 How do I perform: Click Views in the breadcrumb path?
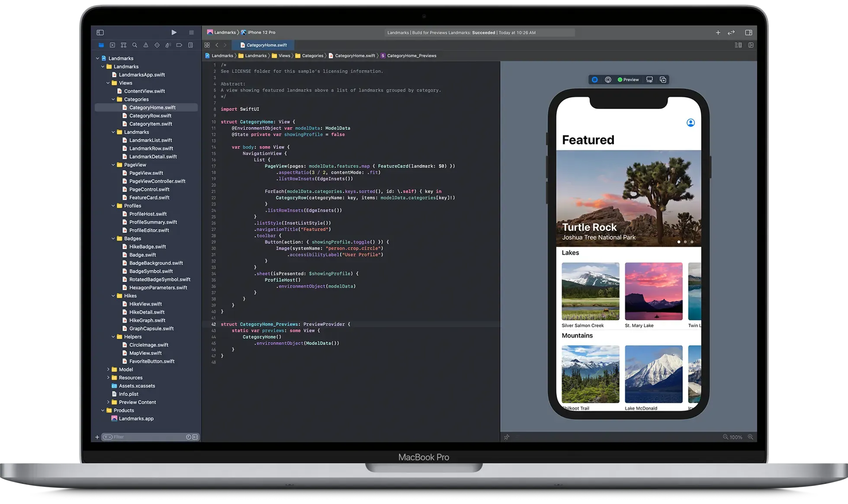[x=284, y=56]
